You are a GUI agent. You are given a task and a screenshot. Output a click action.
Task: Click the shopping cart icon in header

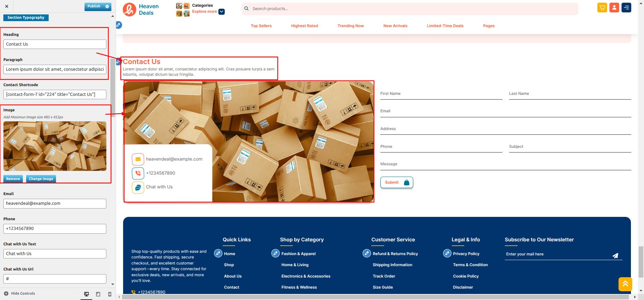coord(602,8)
